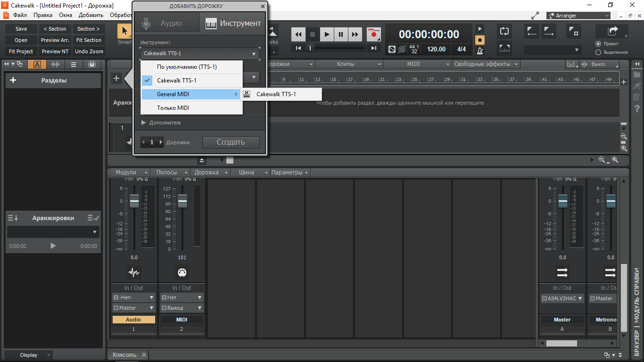Close the Консоль tab
This screenshot has width=644, height=362.
click(144, 355)
